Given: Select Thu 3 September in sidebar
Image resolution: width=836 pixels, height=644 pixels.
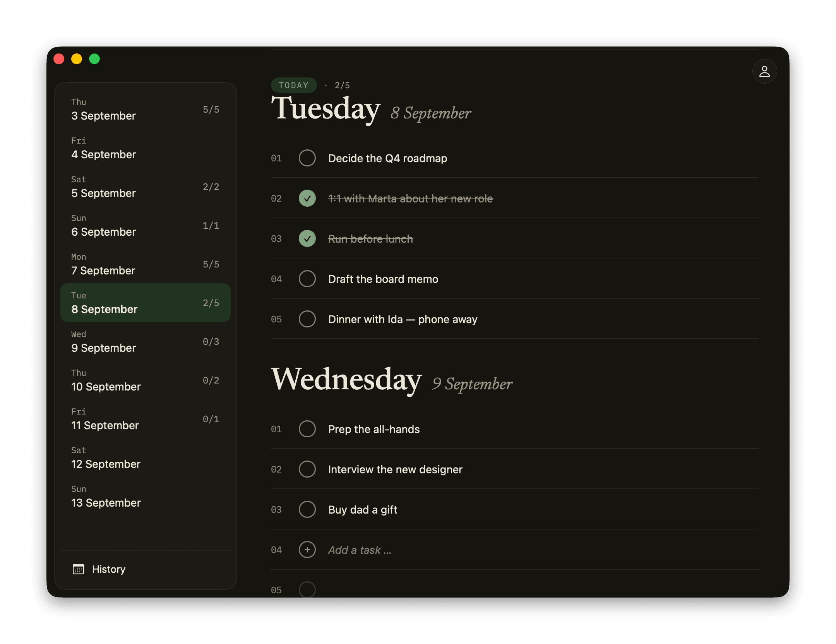Looking at the screenshot, I should (x=146, y=109).
